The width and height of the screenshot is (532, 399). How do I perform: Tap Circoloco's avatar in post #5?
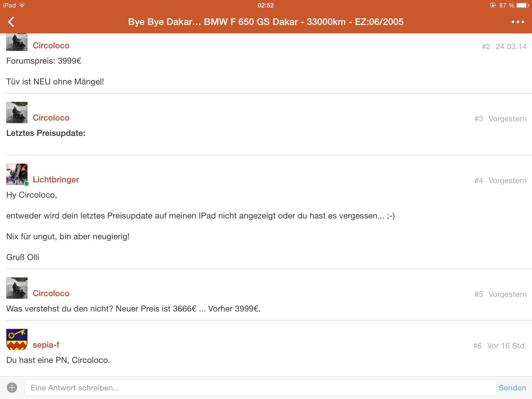[x=17, y=288]
